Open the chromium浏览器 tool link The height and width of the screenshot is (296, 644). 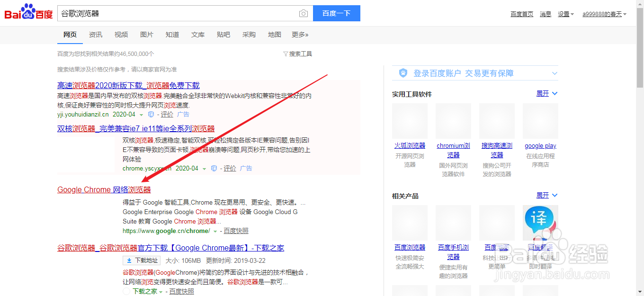[453, 150]
